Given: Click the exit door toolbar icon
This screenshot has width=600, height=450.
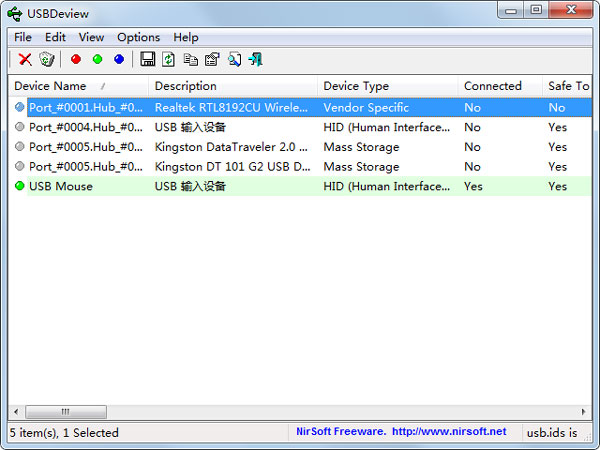Looking at the screenshot, I should (256, 59).
